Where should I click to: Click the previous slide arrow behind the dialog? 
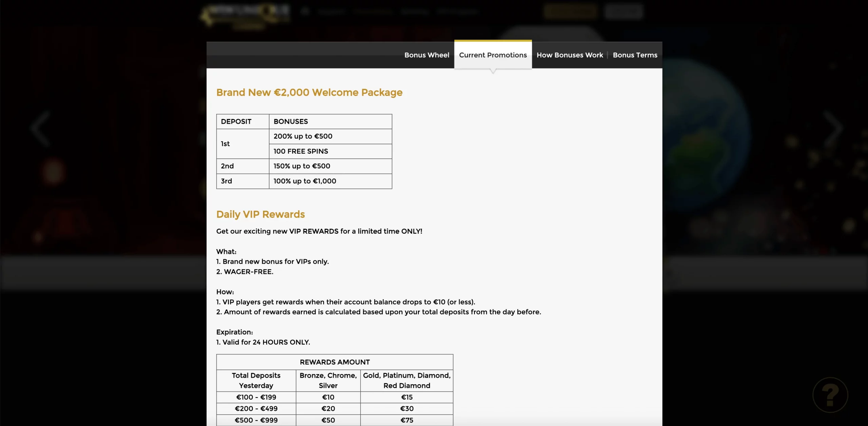[41, 128]
